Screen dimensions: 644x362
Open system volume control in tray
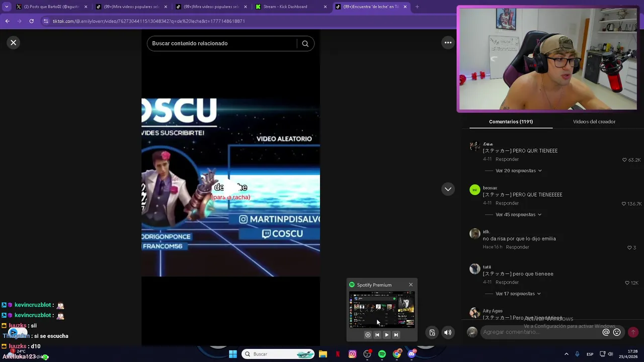click(x=610, y=354)
